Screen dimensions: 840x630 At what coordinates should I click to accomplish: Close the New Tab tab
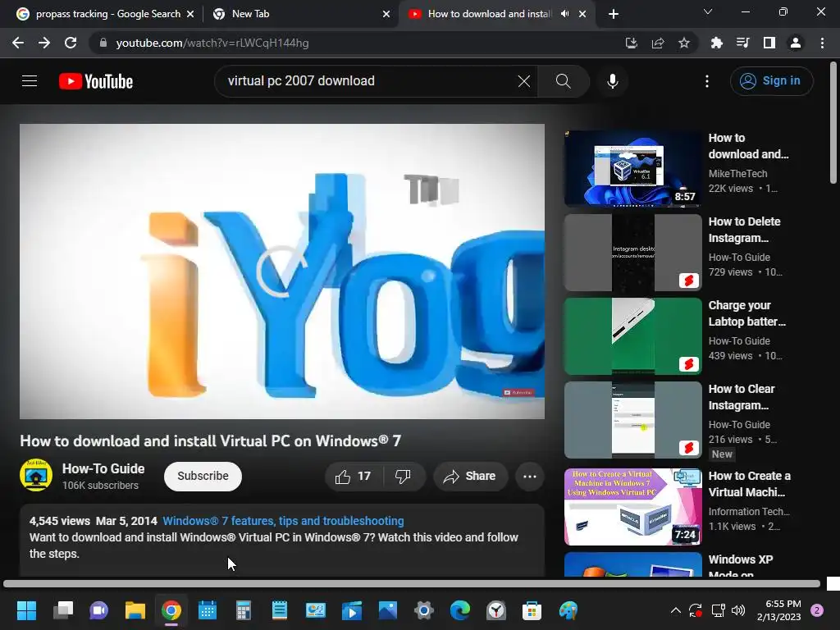click(386, 14)
